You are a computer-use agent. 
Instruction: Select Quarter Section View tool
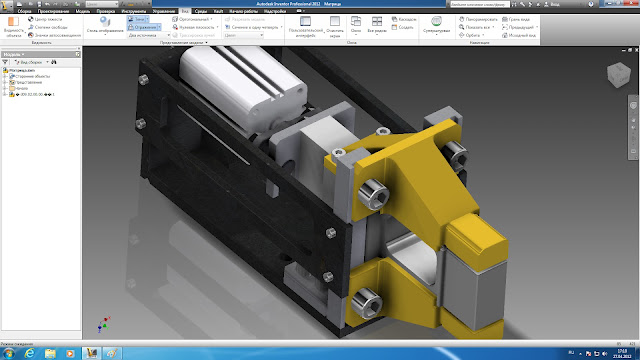pos(254,27)
